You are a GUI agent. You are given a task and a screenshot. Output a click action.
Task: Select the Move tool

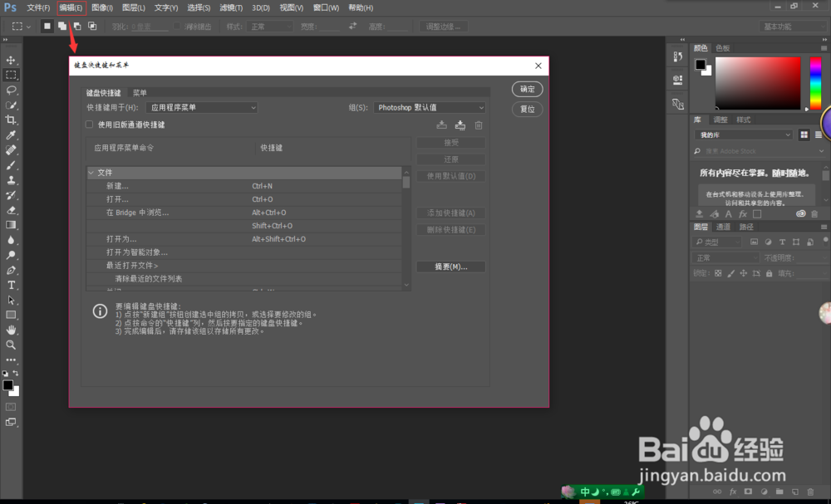click(x=11, y=60)
